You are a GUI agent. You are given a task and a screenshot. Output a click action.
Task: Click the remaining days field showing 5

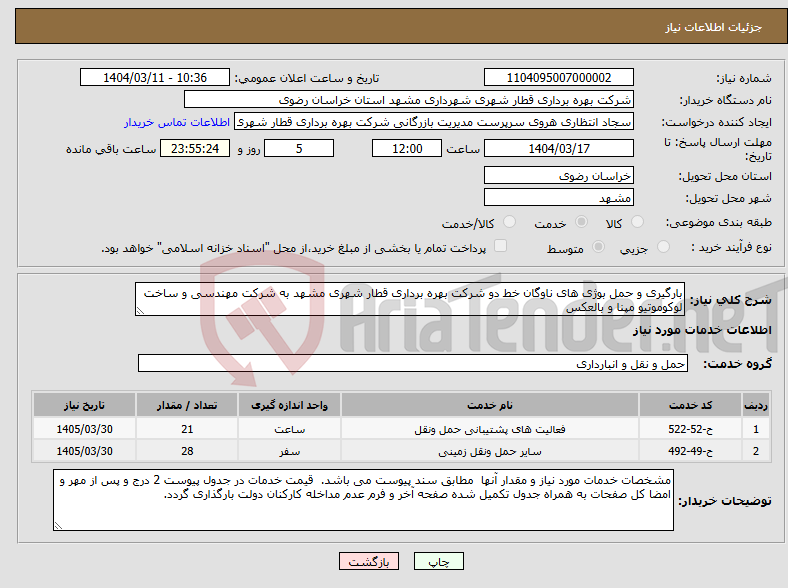299,148
